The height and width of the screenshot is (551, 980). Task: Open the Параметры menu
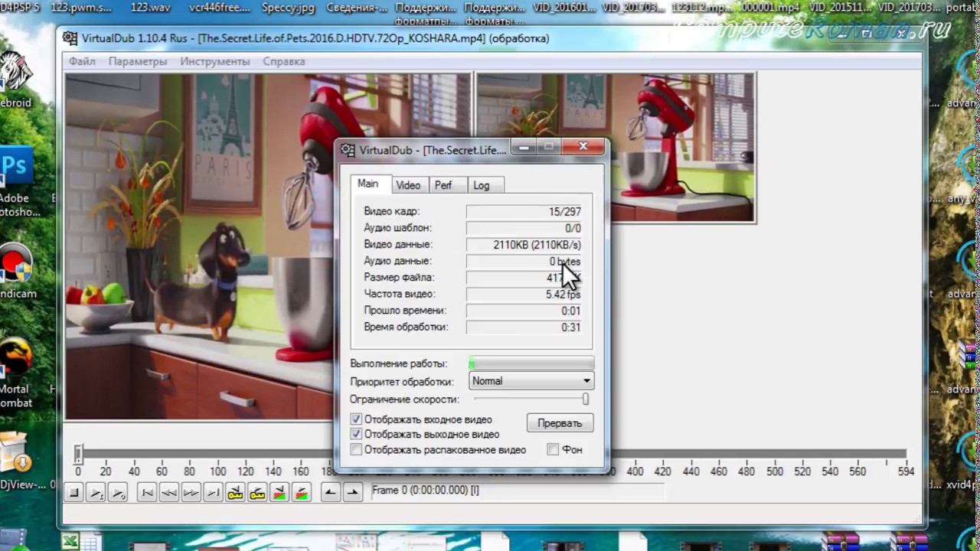point(138,61)
